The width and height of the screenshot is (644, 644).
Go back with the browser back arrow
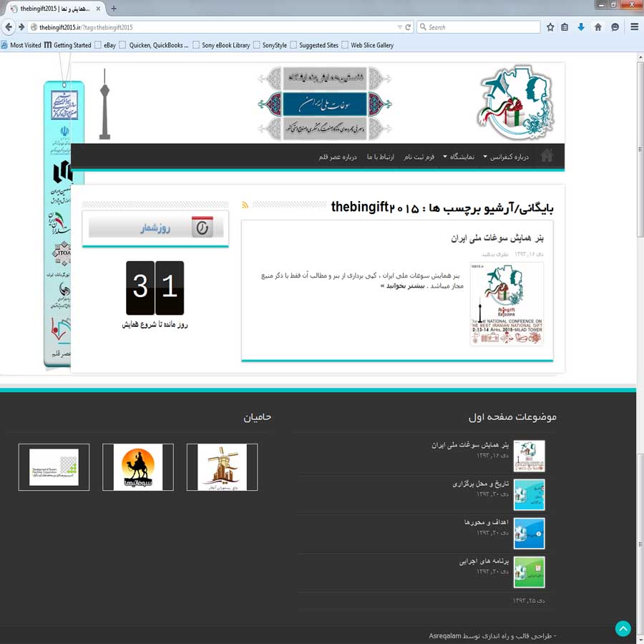tap(8, 27)
